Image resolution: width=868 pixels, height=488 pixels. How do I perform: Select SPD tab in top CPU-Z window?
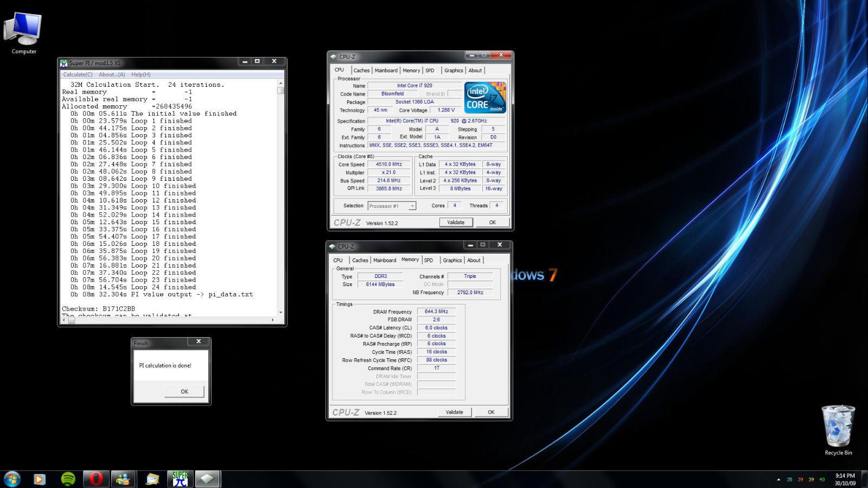click(430, 71)
